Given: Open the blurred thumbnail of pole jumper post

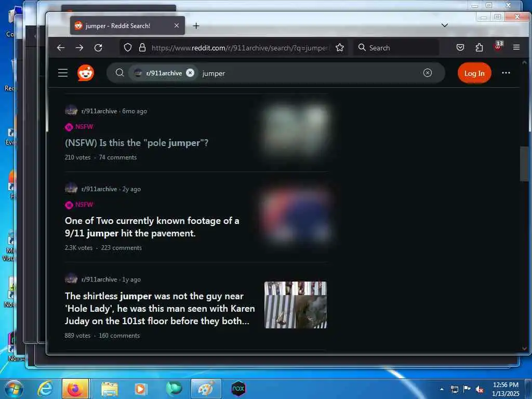Looking at the screenshot, I should click(296, 130).
